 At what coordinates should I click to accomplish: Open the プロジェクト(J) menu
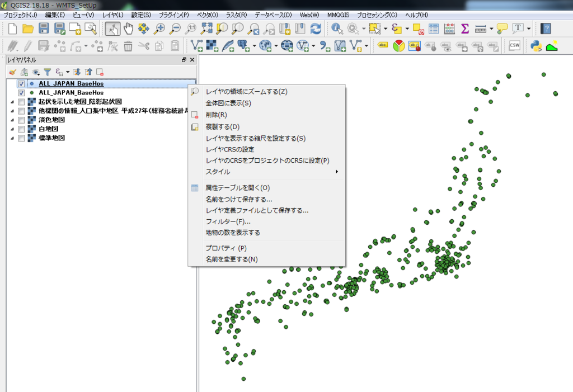(21, 15)
